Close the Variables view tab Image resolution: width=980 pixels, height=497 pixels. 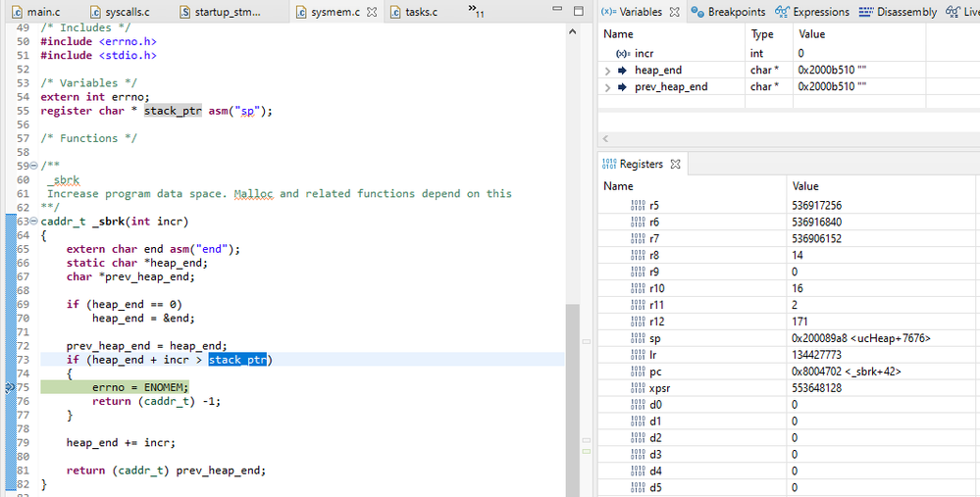click(x=674, y=12)
